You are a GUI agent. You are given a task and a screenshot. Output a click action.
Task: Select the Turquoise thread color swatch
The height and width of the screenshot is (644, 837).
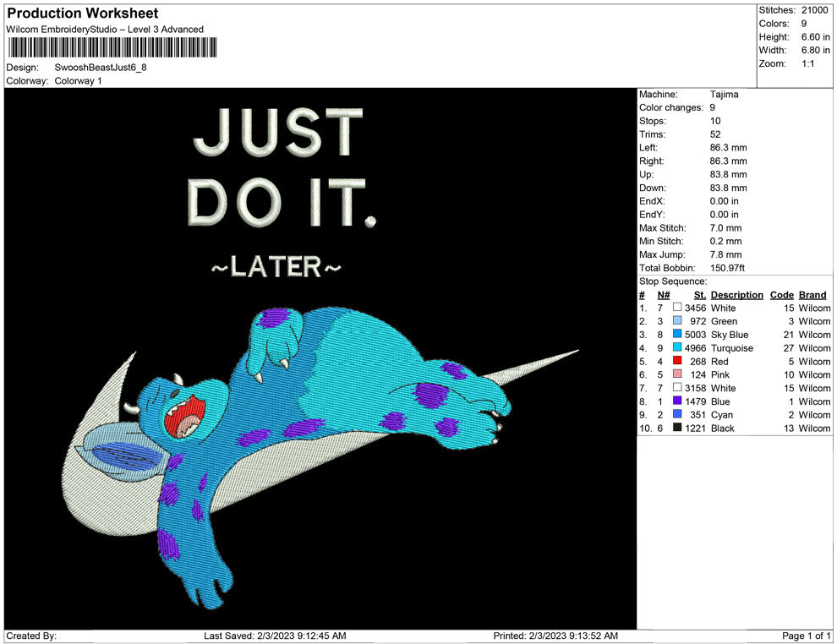677,348
